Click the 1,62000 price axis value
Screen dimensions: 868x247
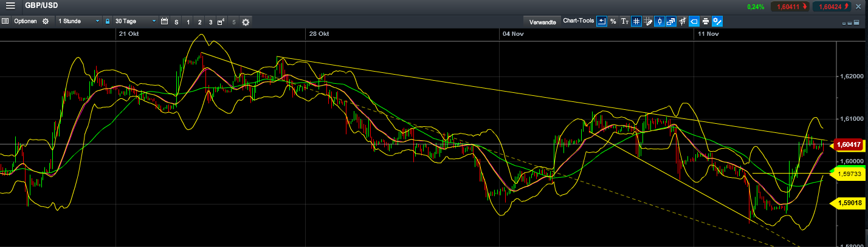(x=850, y=76)
